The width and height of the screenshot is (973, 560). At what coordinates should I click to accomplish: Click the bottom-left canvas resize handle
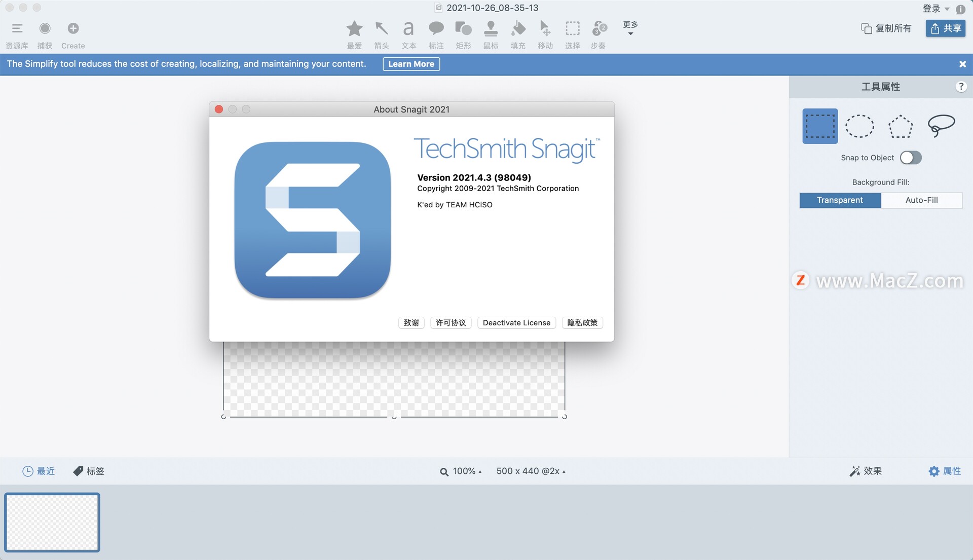point(223,417)
